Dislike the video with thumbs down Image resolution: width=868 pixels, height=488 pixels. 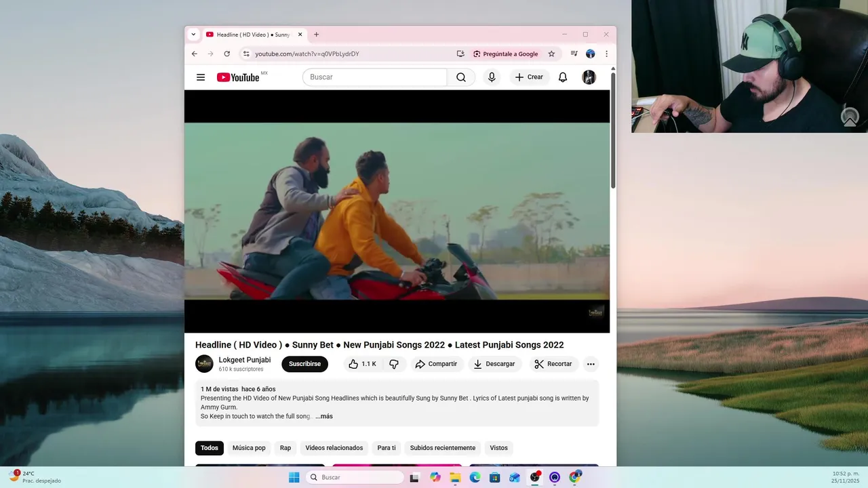click(x=394, y=364)
